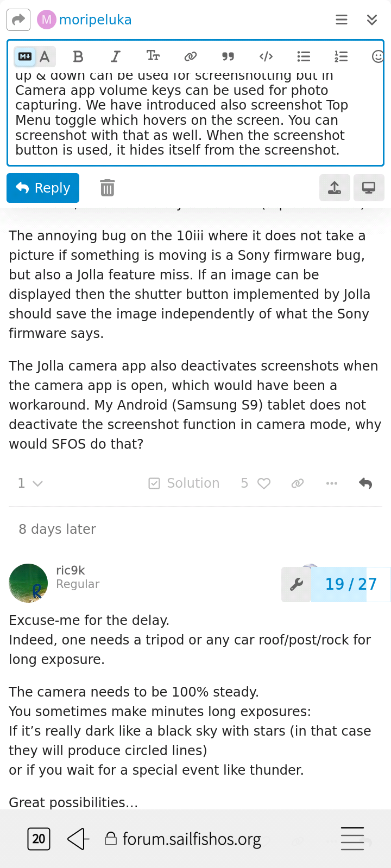Toggle the composer preview pane
The height and width of the screenshot is (868, 391).
coord(369,188)
